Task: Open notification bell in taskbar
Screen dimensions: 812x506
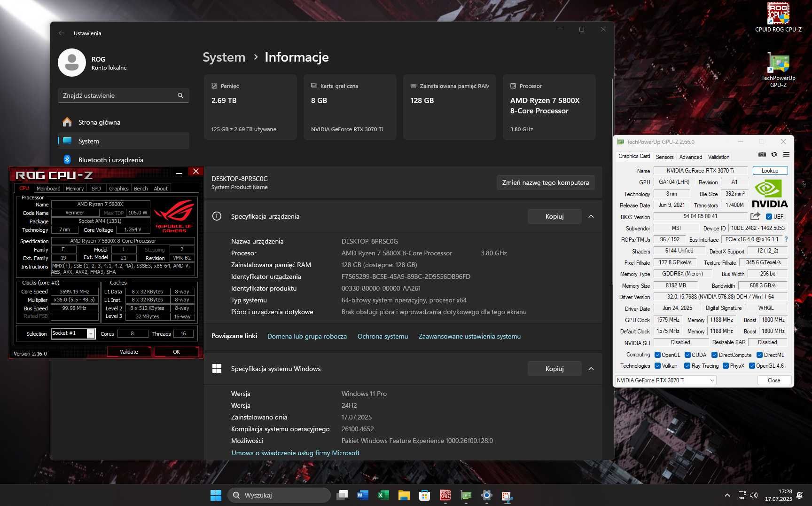Action: (x=800, y=495)
